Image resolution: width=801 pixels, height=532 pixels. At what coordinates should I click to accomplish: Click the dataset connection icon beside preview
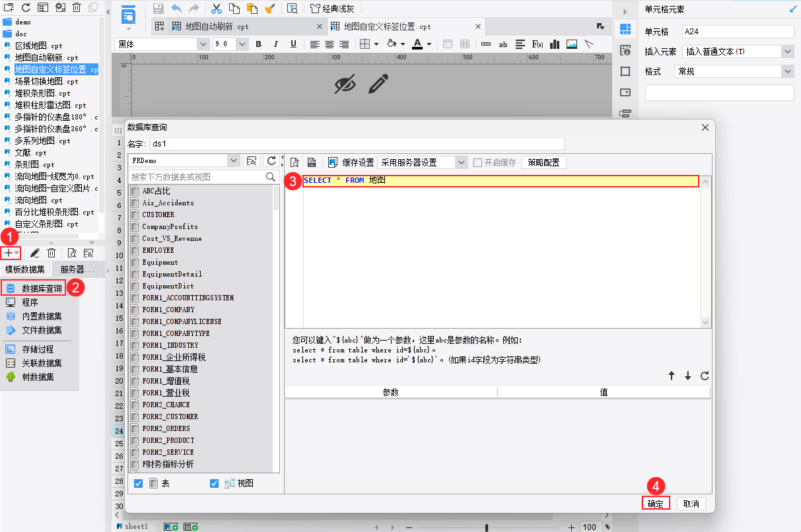[x=88, y=253]
